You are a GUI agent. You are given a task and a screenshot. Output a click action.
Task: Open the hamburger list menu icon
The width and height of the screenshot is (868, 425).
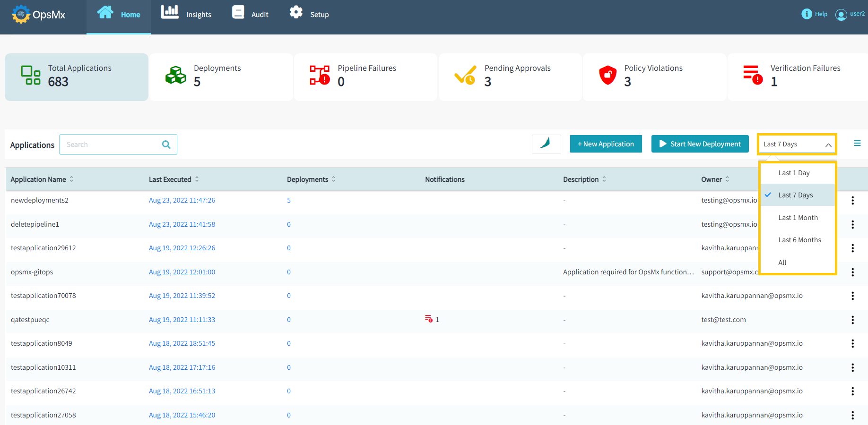click(x=857, y=144)
